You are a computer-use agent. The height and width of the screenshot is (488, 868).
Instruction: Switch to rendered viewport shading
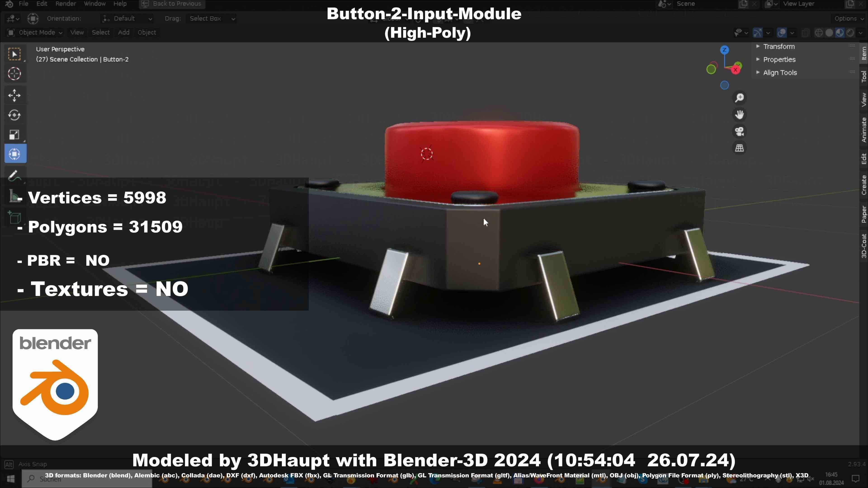coord(850,33)
